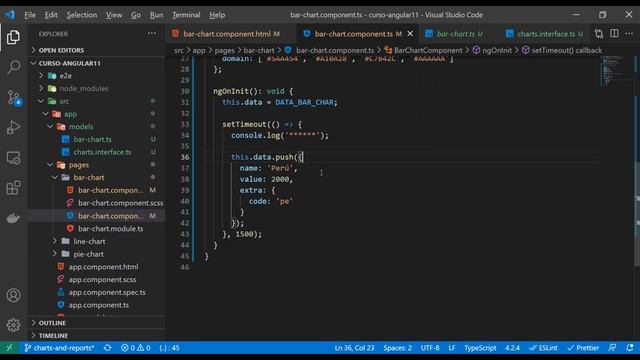Viewport: 640px width, 360px height.
Task: Close the bar-chart.component.ts tab
Action: coord(410,34)
